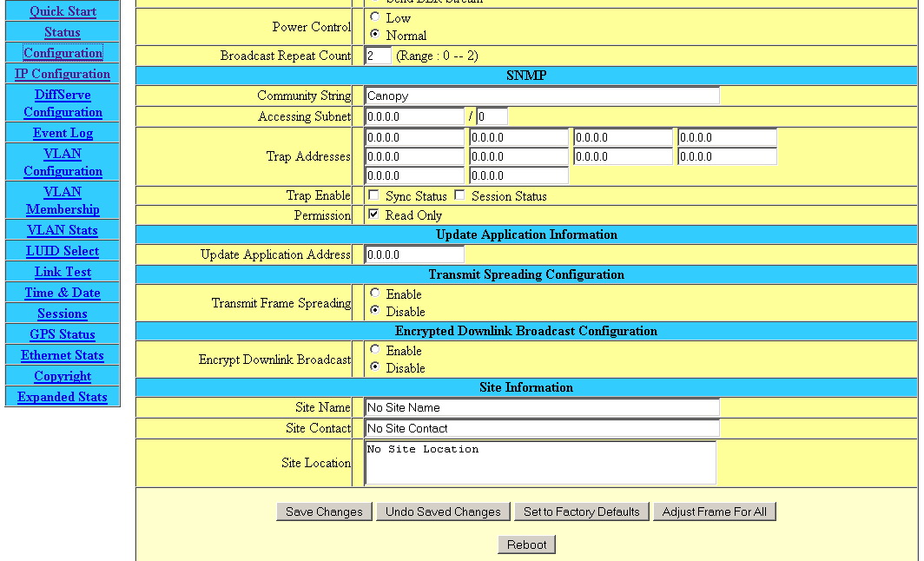Click the Site Information header
924x561 pixels.
click(526, 387)
